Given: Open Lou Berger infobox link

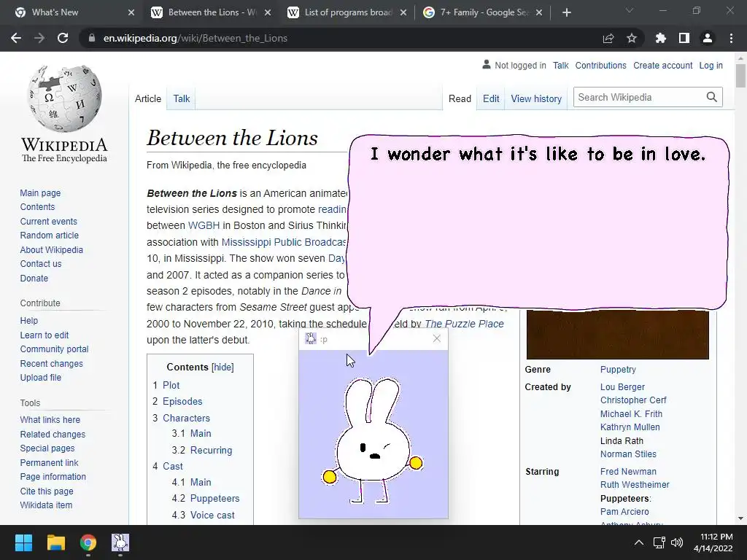Looking at the screenshot, I should pos(622,387).
